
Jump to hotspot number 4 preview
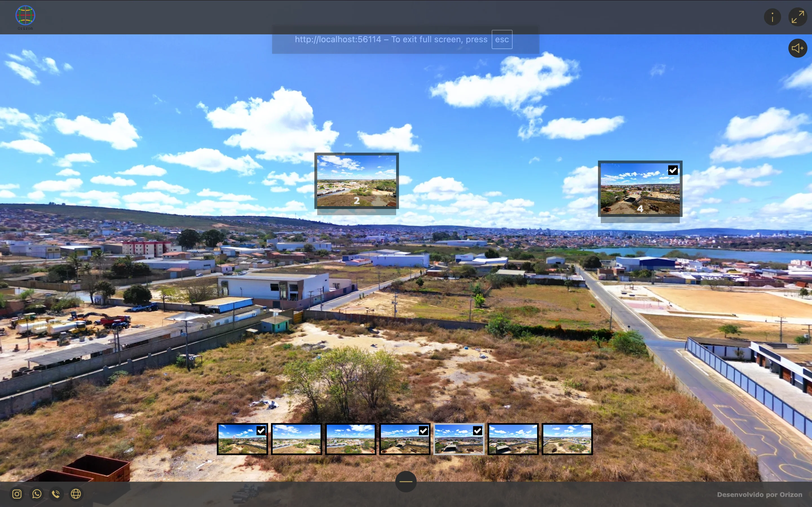640,189
